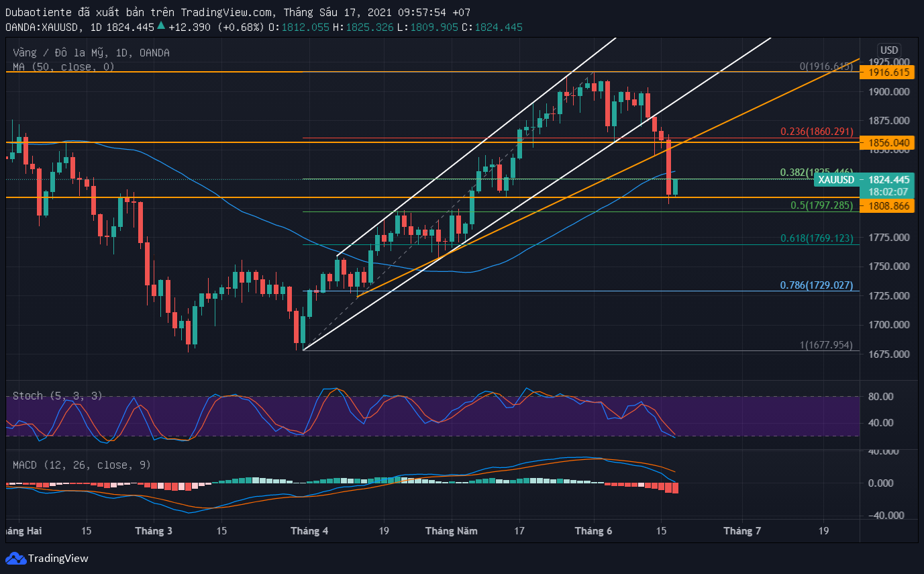Click the Fibonacci 0.5(1797.285) label

(x=823, y=206)
